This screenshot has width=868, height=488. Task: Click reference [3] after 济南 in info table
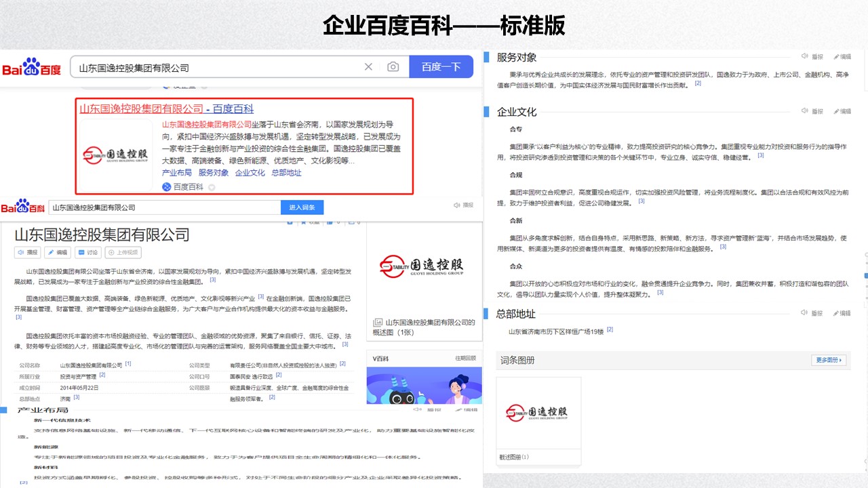(x=77, y=397)
